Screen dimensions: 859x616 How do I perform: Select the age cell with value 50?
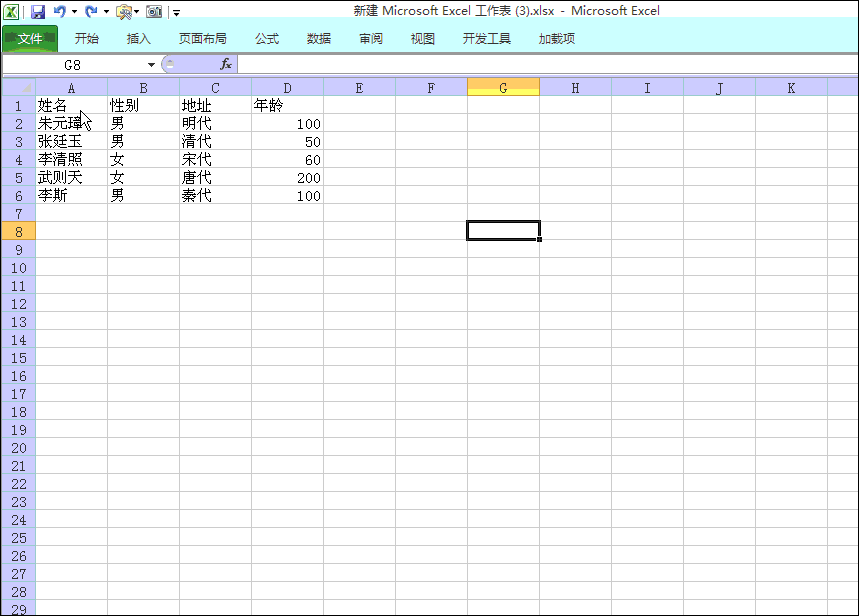[x=288, y=141]
